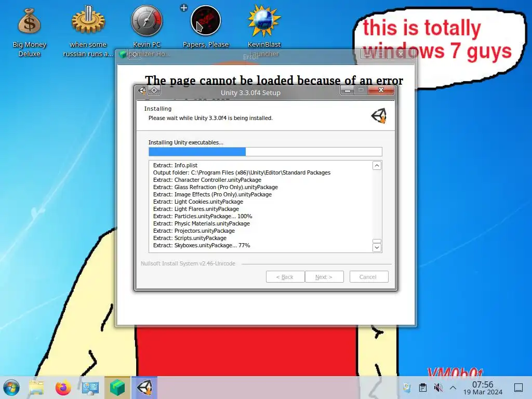Viewport: 532px width, 399px height.
Task: Switch to the Unity Setup taskbar entry
Action: [x=144, y=388]
